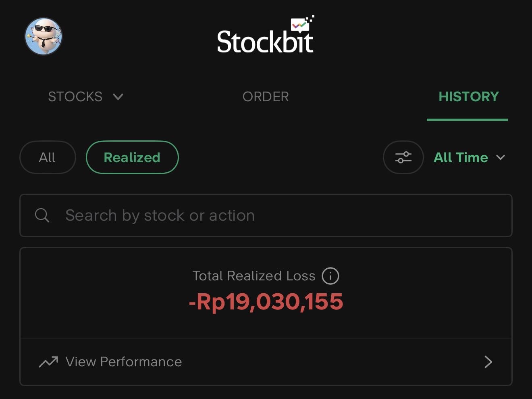Click the magnifier search icon
The image size is (532, 399).
click(42, 215)
